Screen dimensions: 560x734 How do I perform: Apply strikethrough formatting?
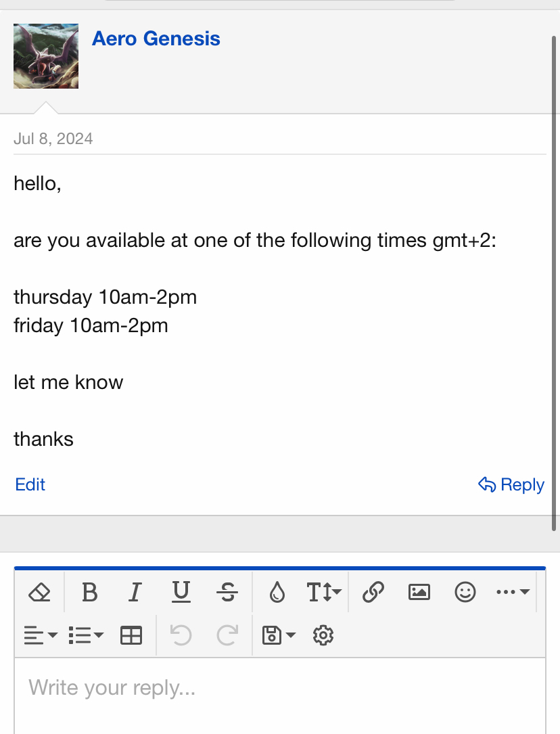[227, 593]
